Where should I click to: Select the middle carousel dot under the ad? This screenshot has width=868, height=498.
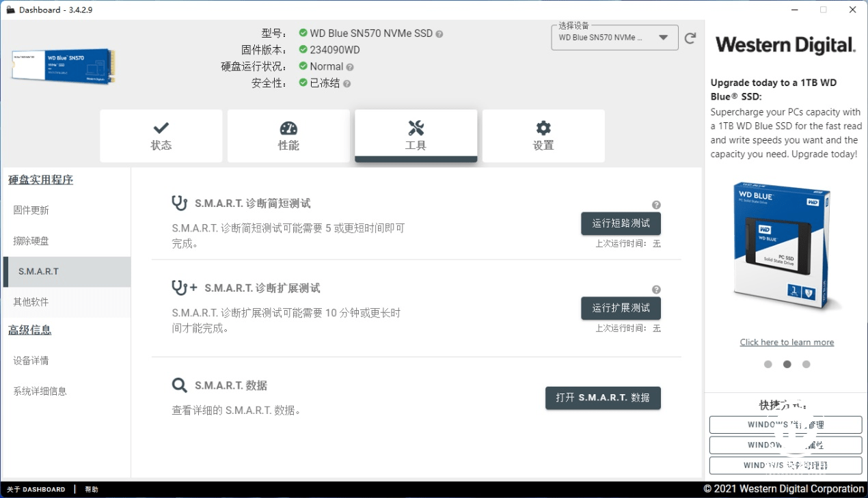(787, 364)
